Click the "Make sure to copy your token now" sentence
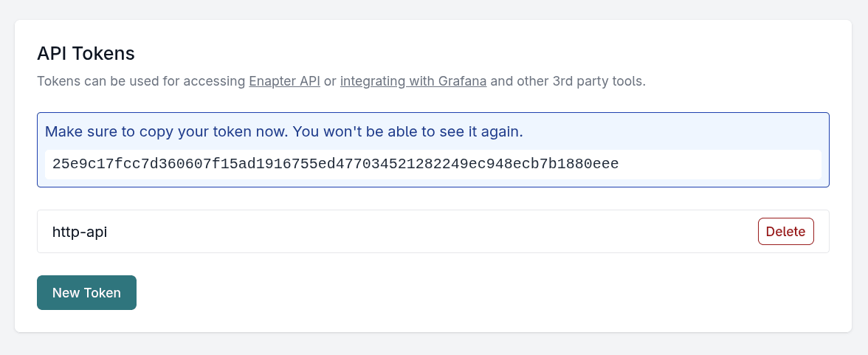868x355 pixels. 167,132
